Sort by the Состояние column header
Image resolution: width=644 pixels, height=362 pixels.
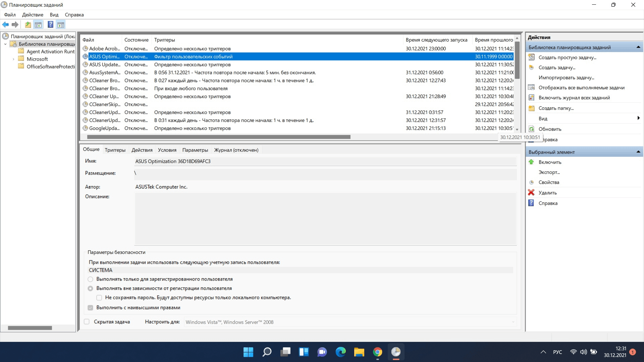point(137,40)
